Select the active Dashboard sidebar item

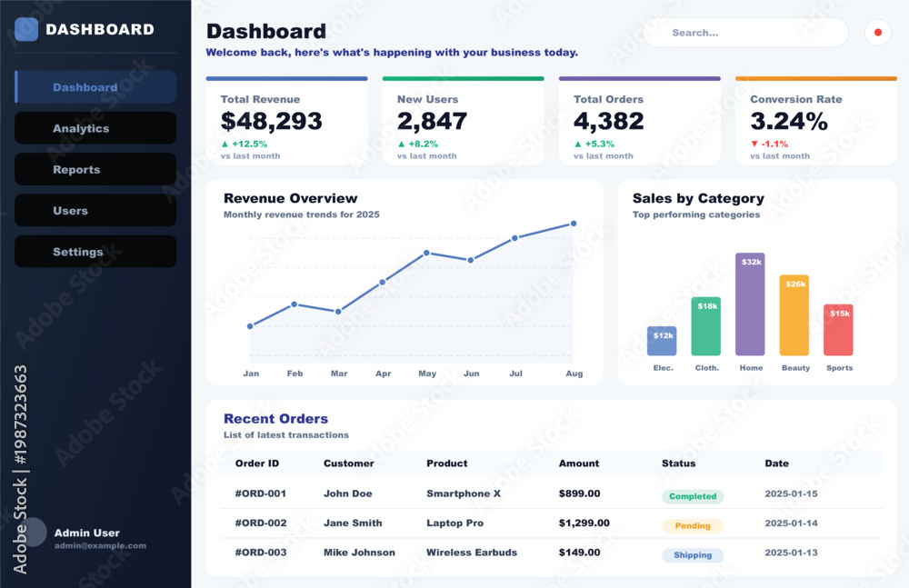point(95,87)
